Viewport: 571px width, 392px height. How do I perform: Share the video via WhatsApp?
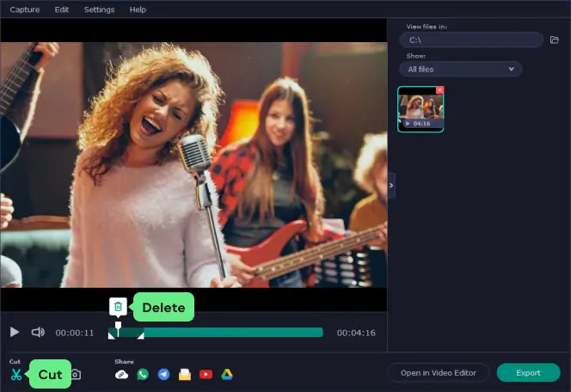tap(143, 374)
